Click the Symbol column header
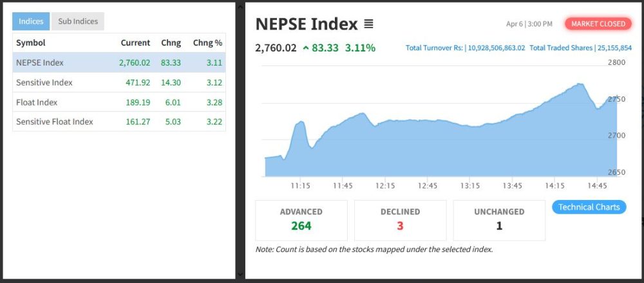 point(30,42)
